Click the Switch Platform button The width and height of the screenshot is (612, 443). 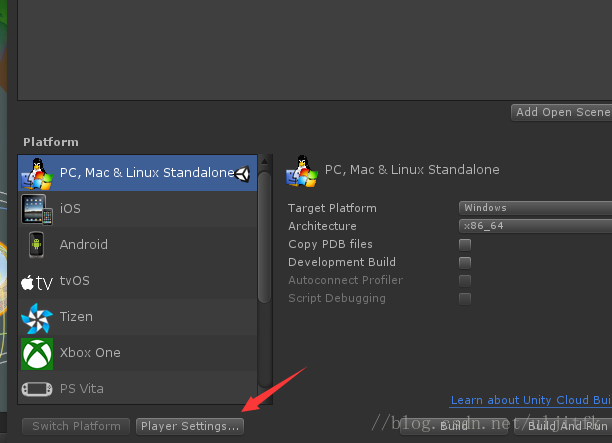[x=76, y=426]
